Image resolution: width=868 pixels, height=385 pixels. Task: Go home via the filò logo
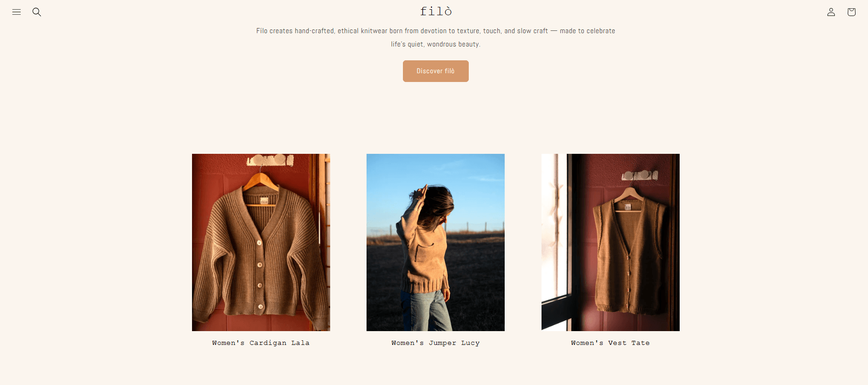(x=436, y=11)
